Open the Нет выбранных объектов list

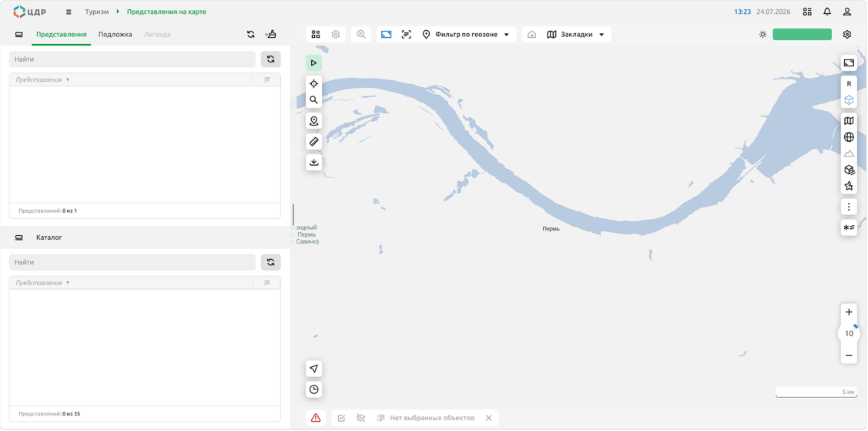click(x=425, y=418)
